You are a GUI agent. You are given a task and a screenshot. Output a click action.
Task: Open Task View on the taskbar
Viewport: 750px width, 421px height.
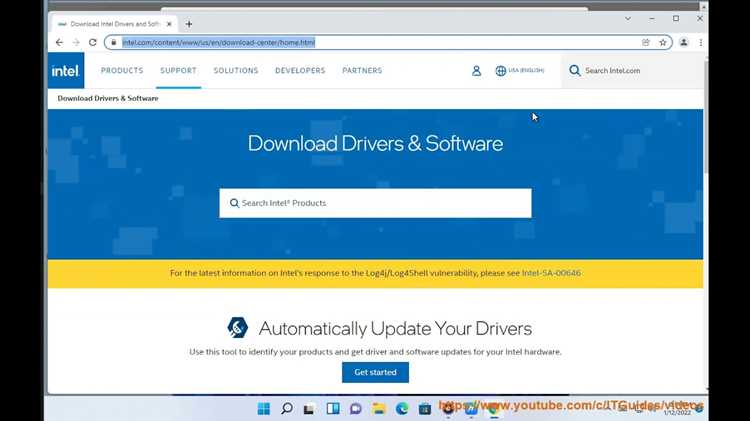coord(309,409)
